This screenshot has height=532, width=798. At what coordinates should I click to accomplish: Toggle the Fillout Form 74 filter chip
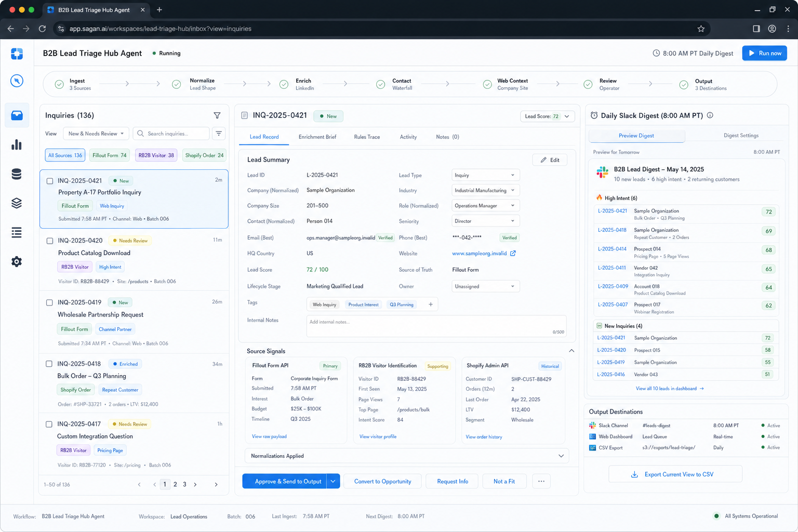(x=109, y=155)
